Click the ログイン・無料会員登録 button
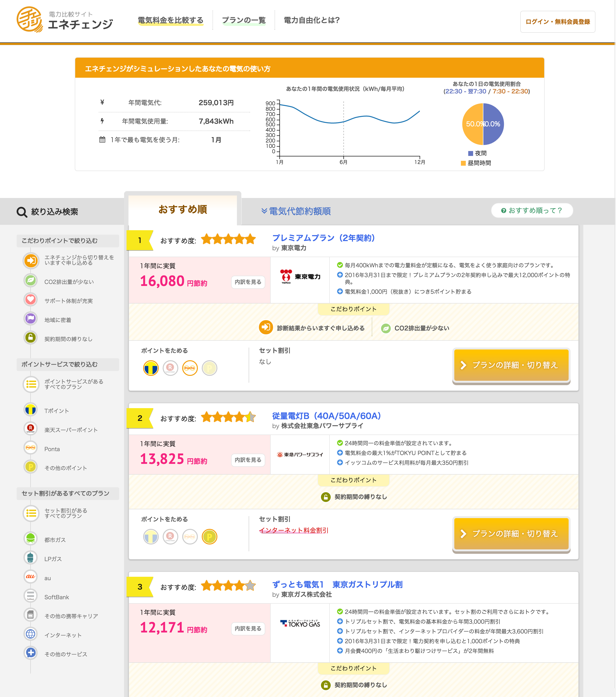This screenshot has width=616, height=697. 558,22
